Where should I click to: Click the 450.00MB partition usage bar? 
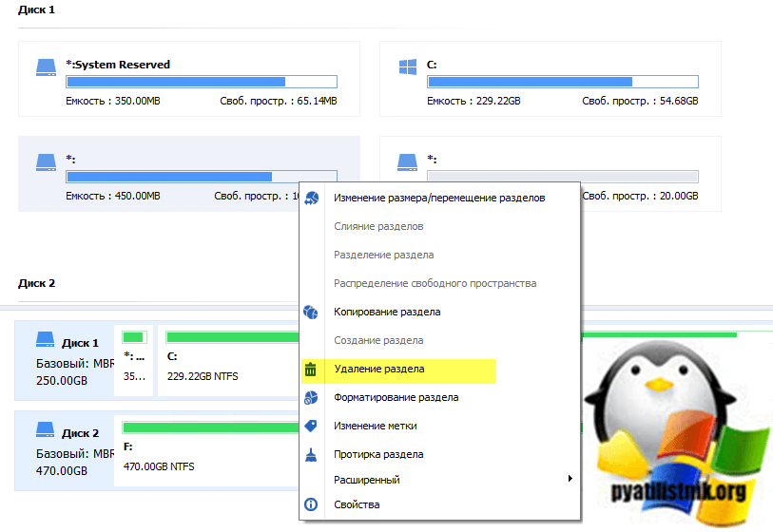point(202,176)
